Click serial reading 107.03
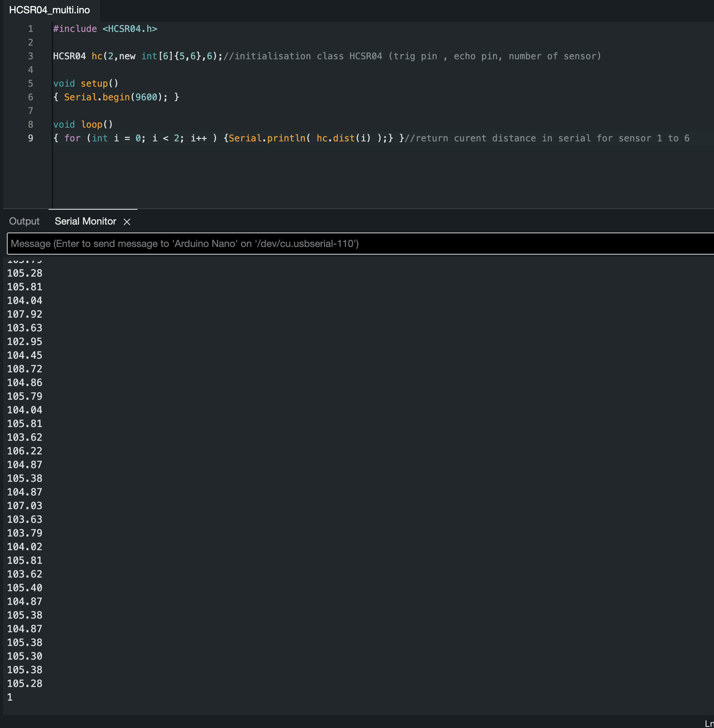Image resolution: width=714 pixels, height=728 pixels. point(25,506)
